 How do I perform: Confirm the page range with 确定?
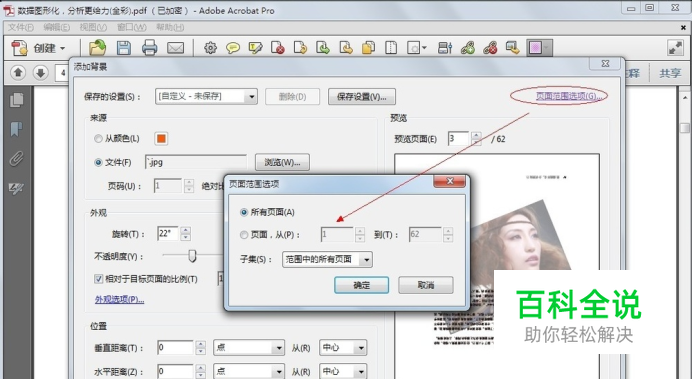(361, 285)
